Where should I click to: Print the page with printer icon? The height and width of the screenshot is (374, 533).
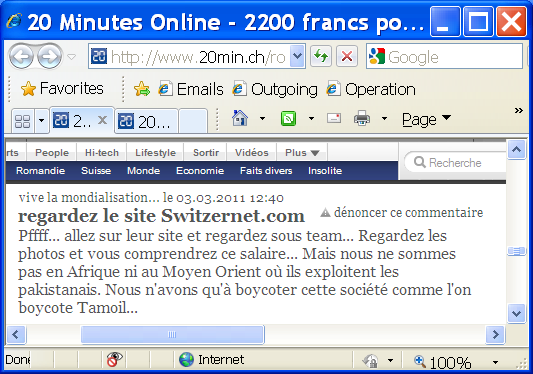[362, 118]
